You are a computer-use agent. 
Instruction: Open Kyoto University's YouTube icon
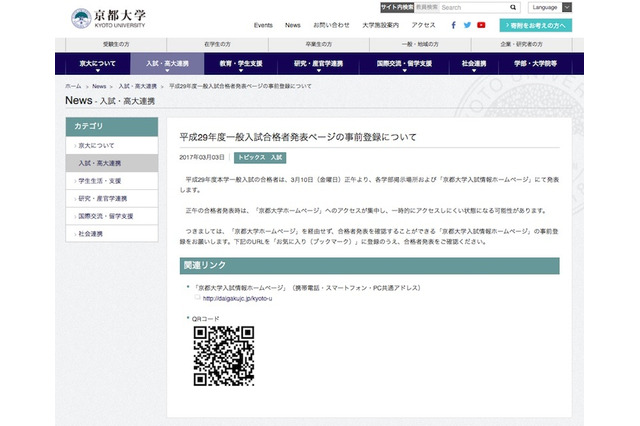click(x=481, y=25)
